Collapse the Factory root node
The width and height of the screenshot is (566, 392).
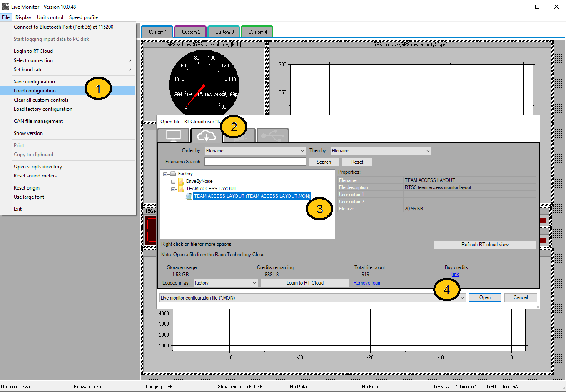165,174
